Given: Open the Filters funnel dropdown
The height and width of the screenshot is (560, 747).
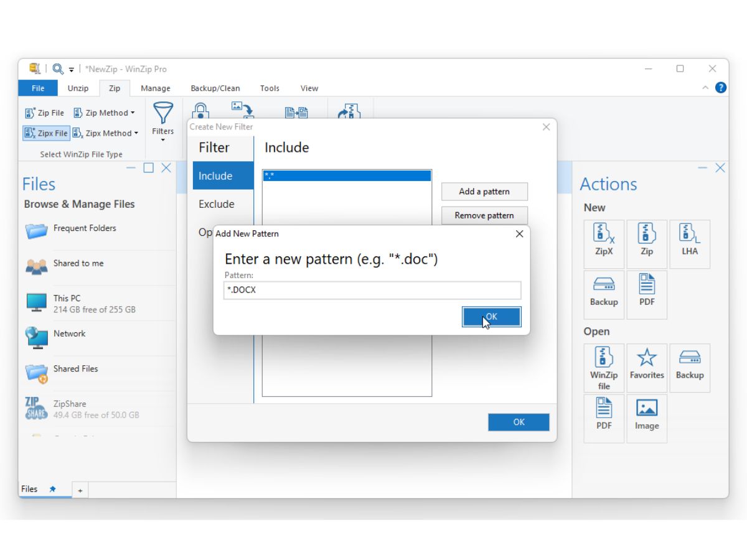Looking at the screenshot, I should (x=163, y=121).
